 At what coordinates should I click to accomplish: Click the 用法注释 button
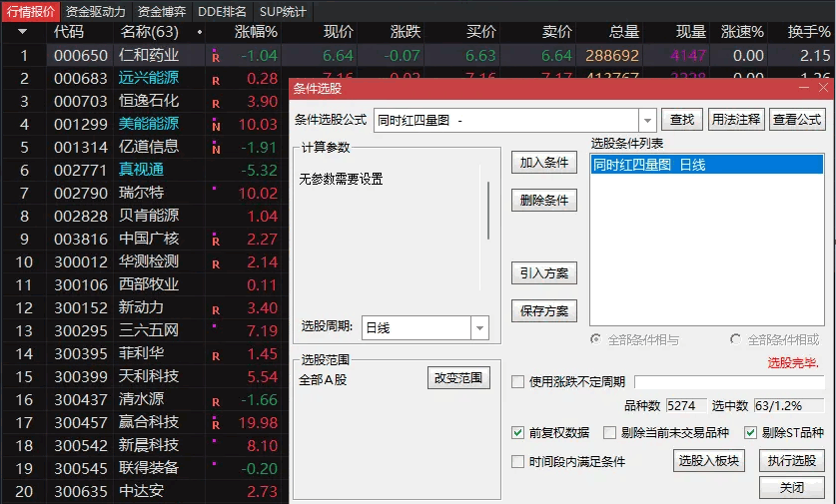point(736,120)
